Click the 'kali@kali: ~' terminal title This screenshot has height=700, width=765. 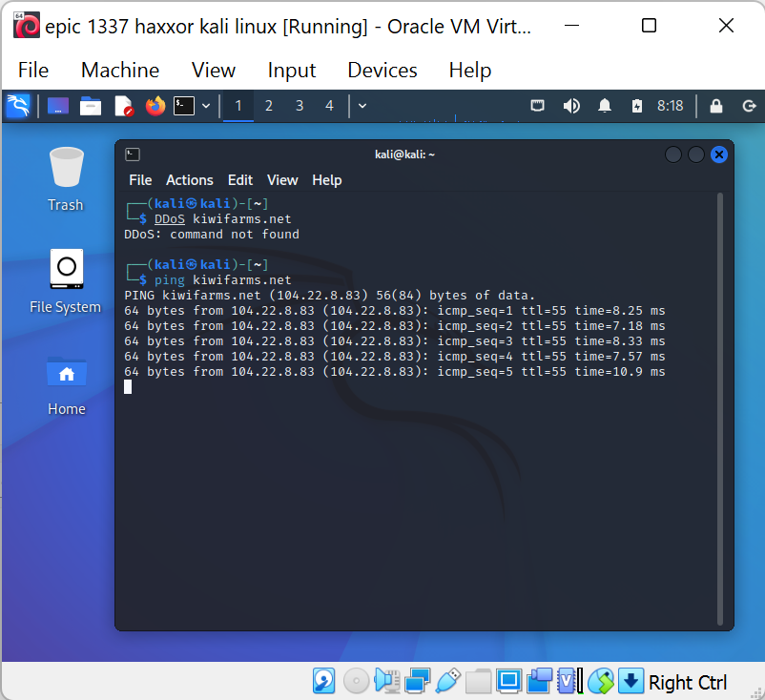(x=404, y=154)
